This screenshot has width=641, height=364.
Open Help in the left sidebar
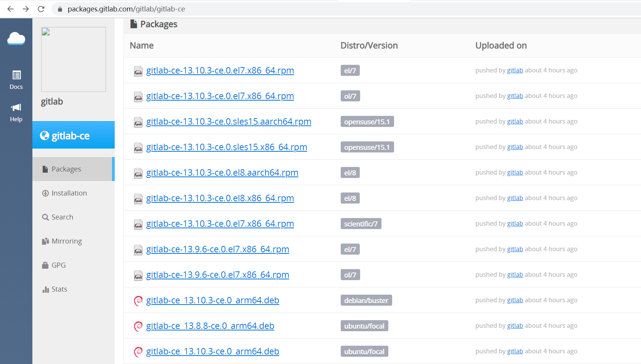tap(16, 112)
